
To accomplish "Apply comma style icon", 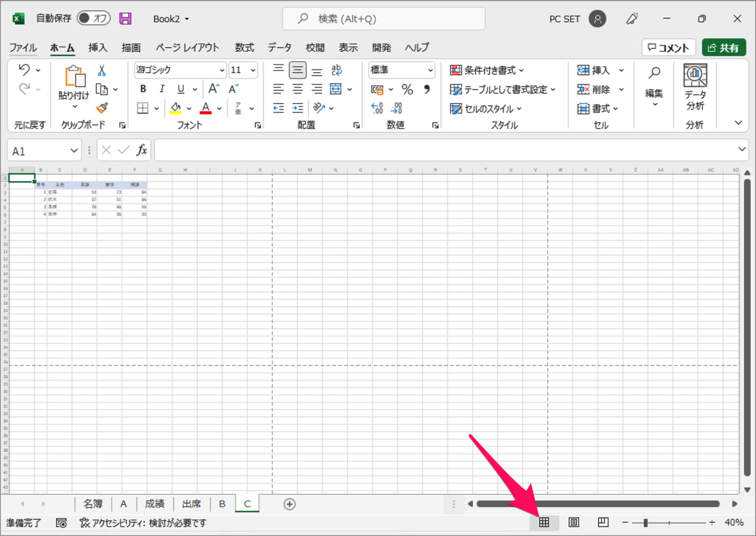I will 427,89.
